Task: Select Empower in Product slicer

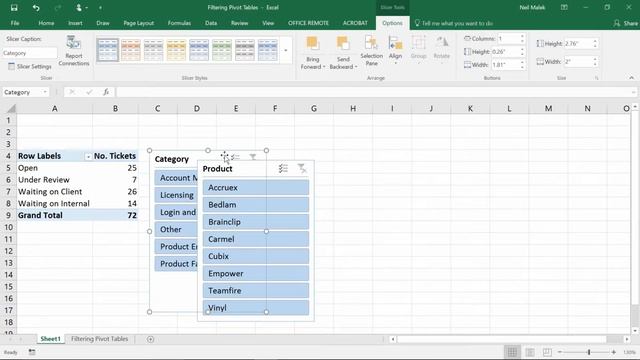Action: click(x=256, y=273)
